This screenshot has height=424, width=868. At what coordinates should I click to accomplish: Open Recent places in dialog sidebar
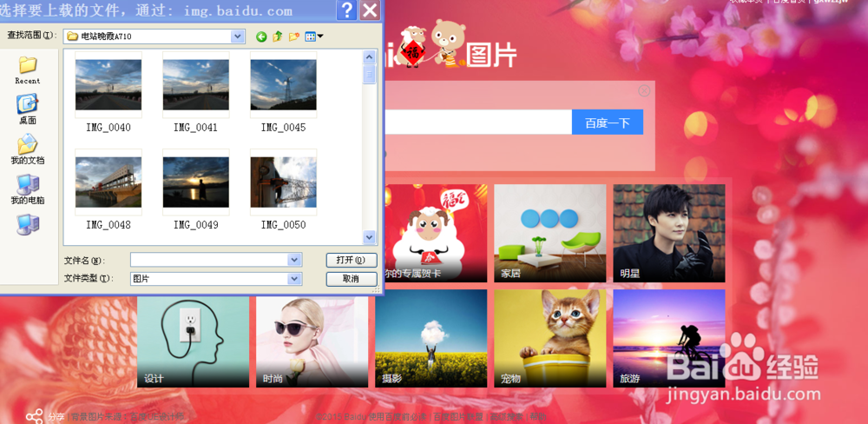(28, 70)
